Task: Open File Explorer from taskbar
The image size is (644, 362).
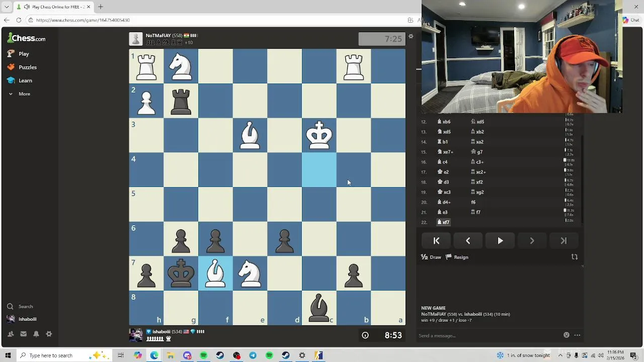Action: tap(171, 355)
